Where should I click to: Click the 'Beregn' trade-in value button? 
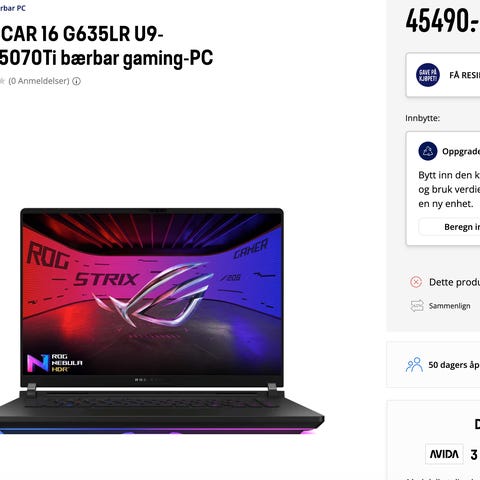[449, 227]
